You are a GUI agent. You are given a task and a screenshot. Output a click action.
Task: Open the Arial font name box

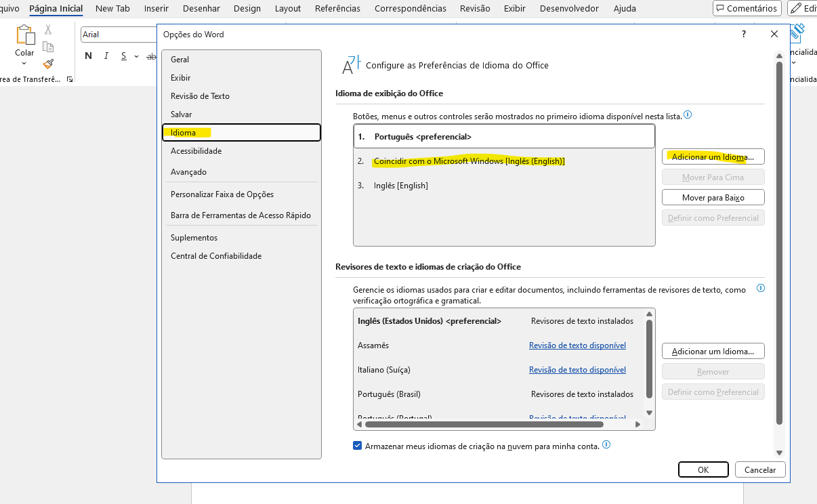[x=119, y=35]
